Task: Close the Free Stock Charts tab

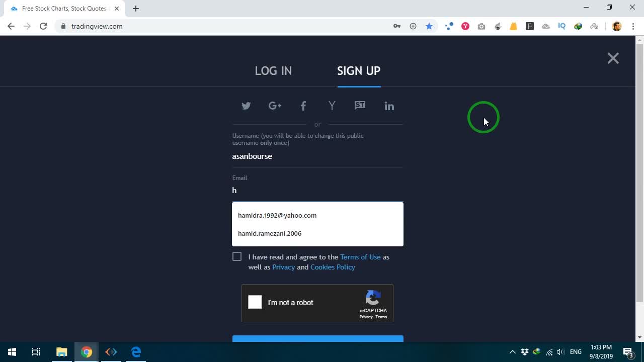Action: tap(116, 9)
